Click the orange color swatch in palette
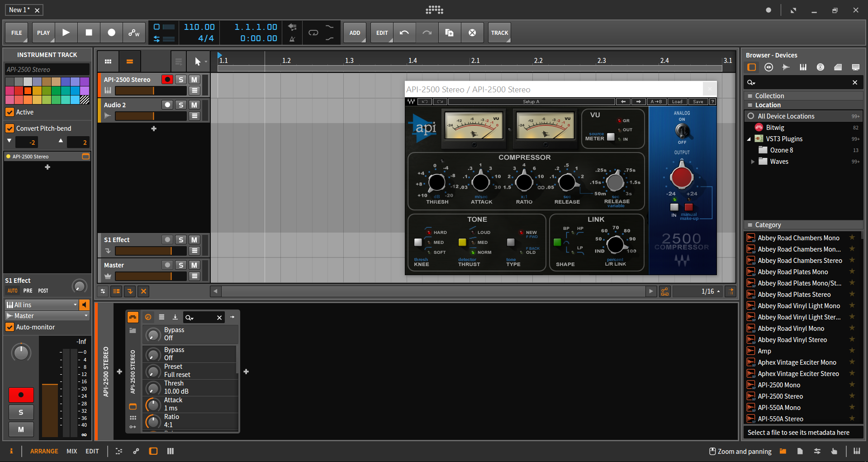 coord(28,90)
